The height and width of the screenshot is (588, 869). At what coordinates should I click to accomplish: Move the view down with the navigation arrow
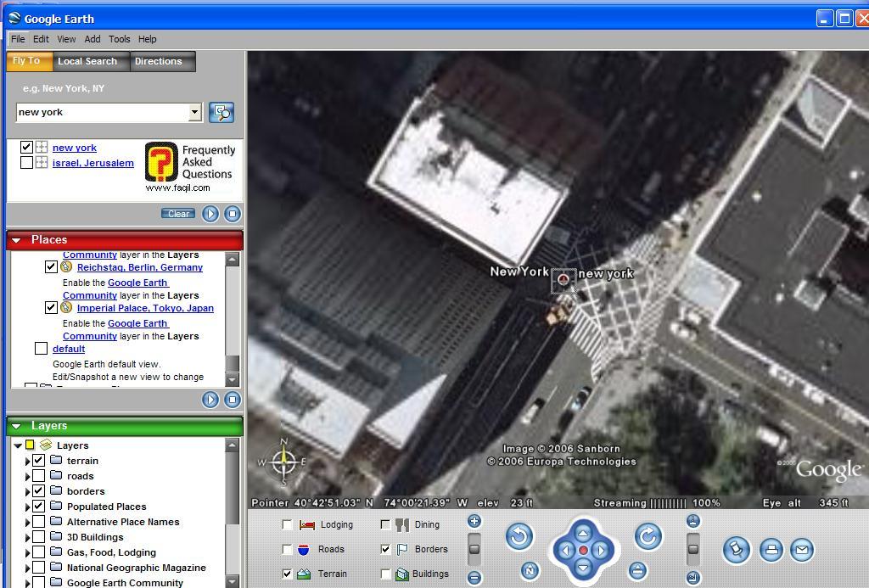click(583, 568)
